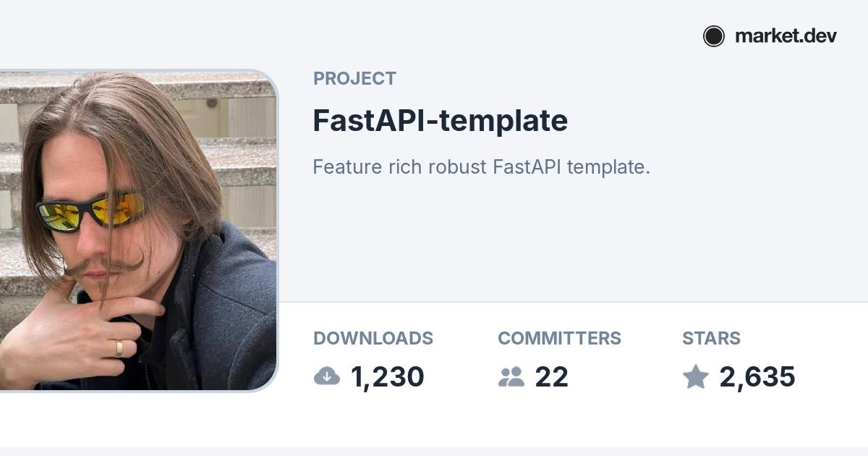
Task: Click the stars star icon
Action: tap(696, 376)
